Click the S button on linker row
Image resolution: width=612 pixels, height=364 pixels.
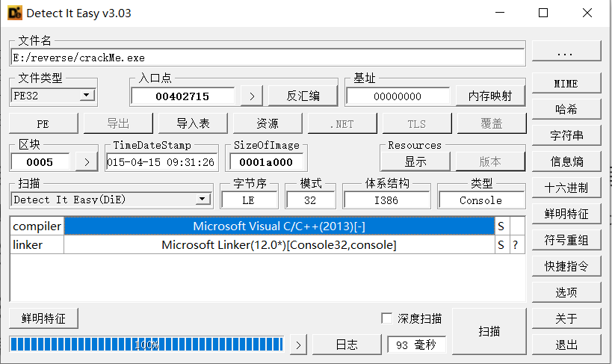coord(501,245)
